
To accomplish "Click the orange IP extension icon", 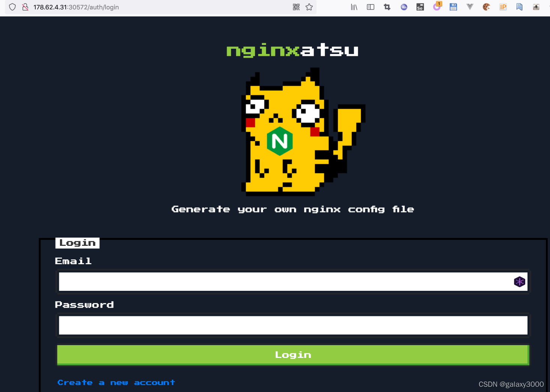I will [503, 7].
